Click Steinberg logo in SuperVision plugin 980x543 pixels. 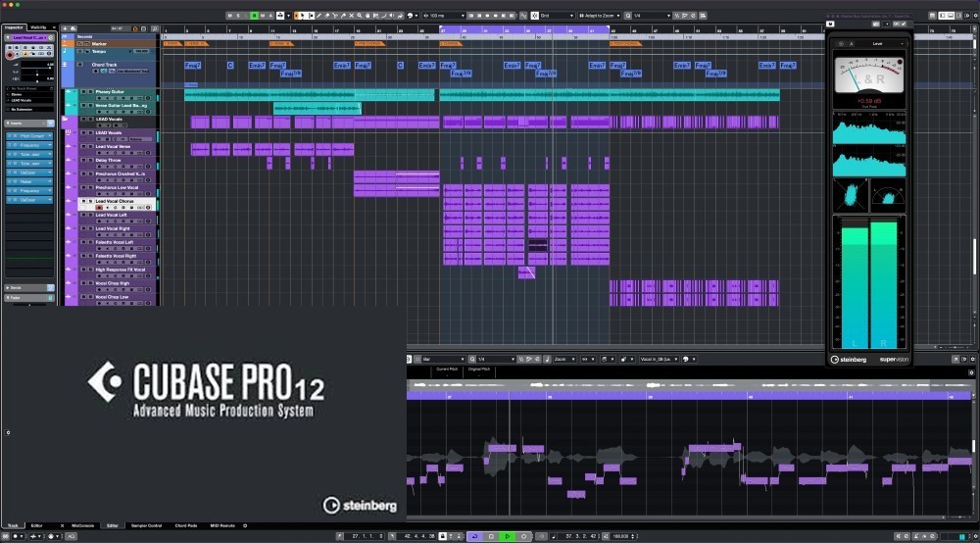(x=848, y=360)
